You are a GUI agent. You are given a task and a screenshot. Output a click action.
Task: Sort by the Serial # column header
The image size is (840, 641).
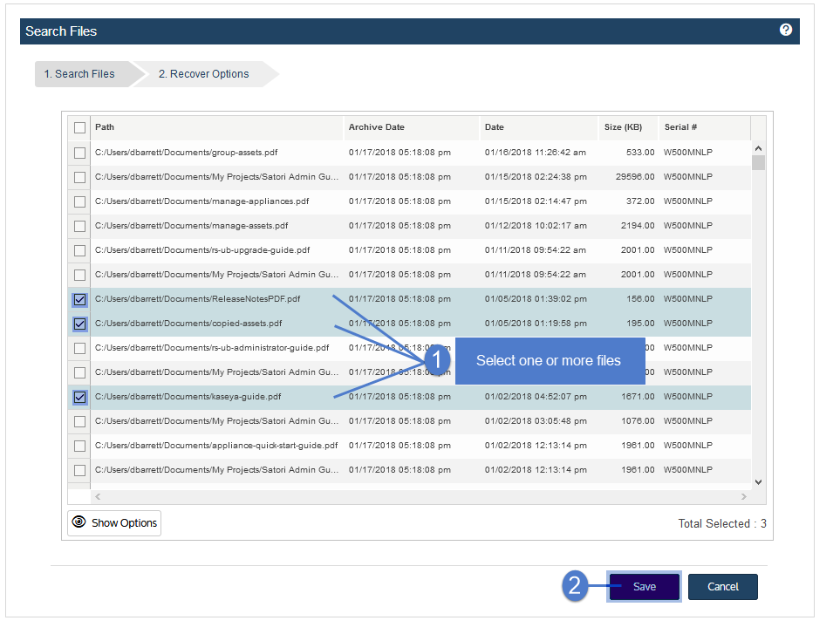[705, 127]
